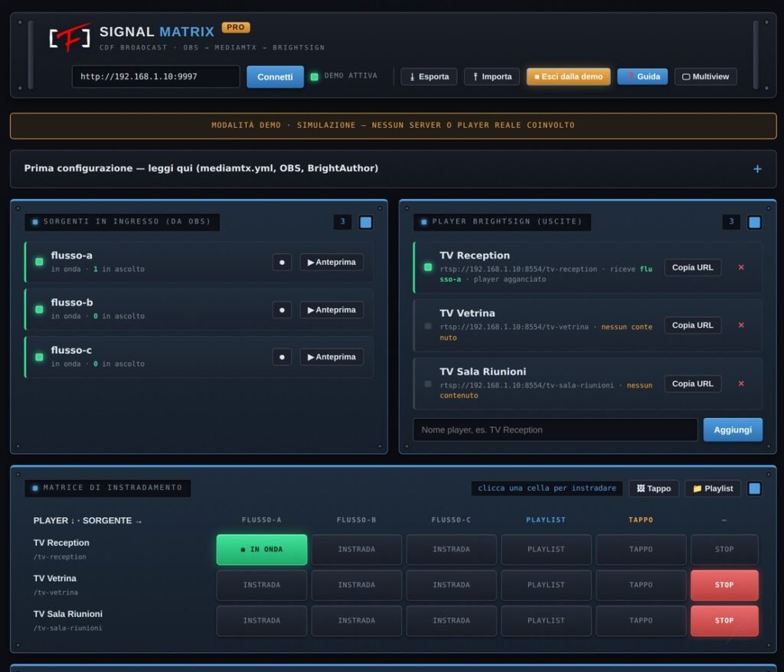The height and width of the screenshot is (672, 784).
Task: Open Anteprima preview for flusso-c
Action: pos(332,357)
